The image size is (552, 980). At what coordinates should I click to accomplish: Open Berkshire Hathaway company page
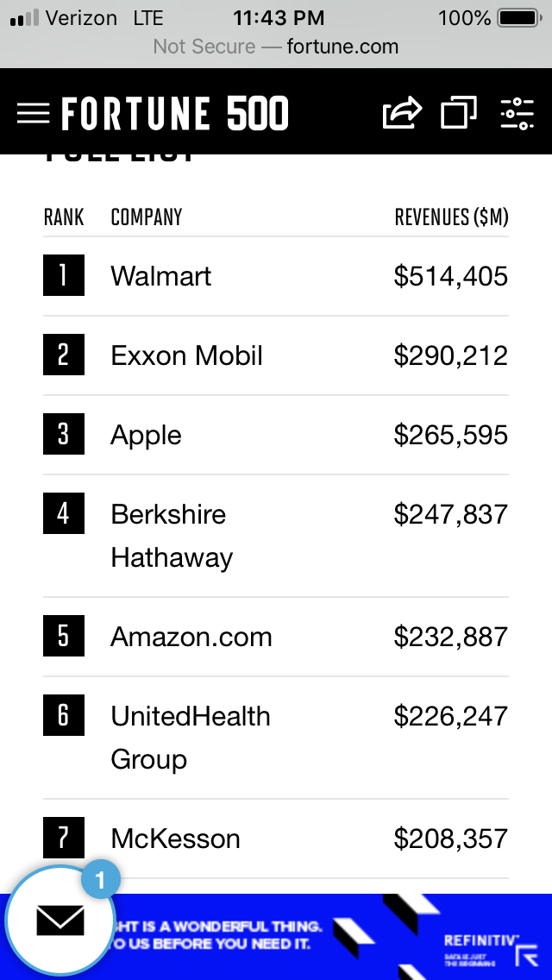[172, 536]
